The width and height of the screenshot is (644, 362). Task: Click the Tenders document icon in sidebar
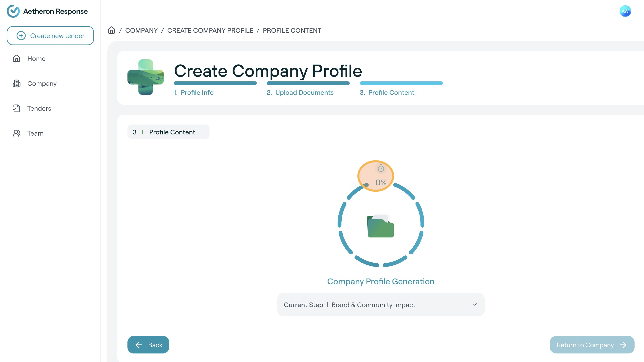[17, 108]
